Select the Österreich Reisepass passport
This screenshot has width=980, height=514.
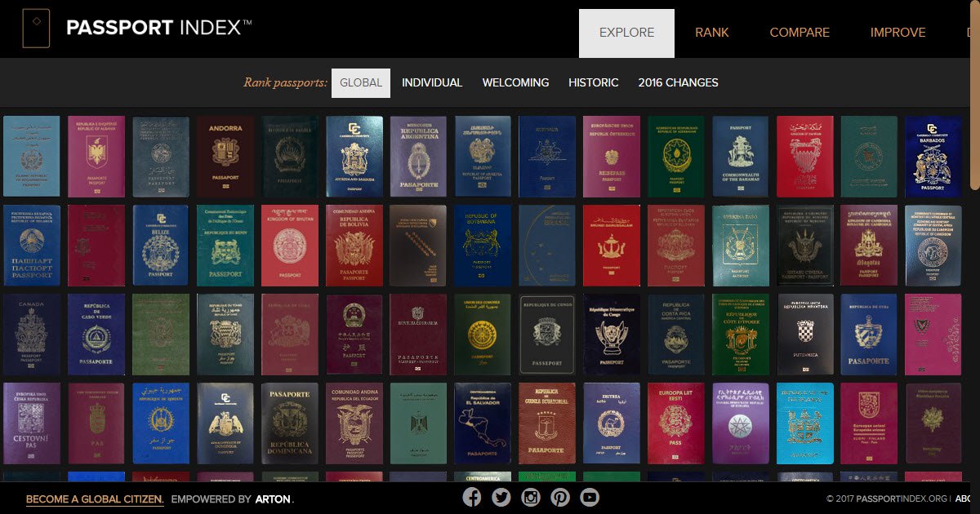pos(612,157)
